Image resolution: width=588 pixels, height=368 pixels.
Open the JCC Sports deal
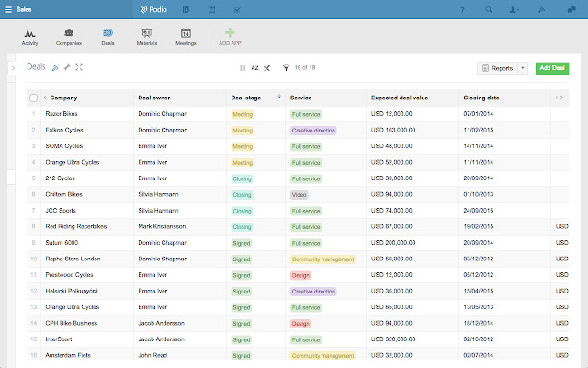[x=61, y=211]
